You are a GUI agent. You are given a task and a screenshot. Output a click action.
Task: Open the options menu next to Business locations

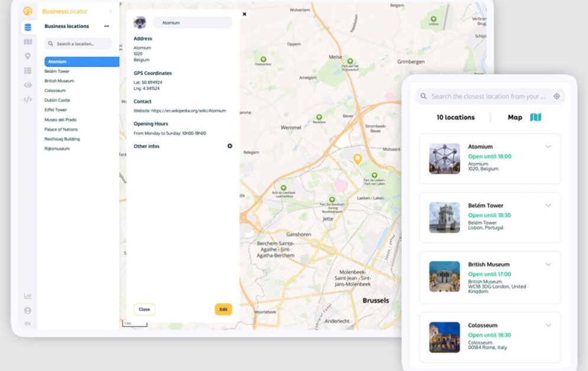105,26
